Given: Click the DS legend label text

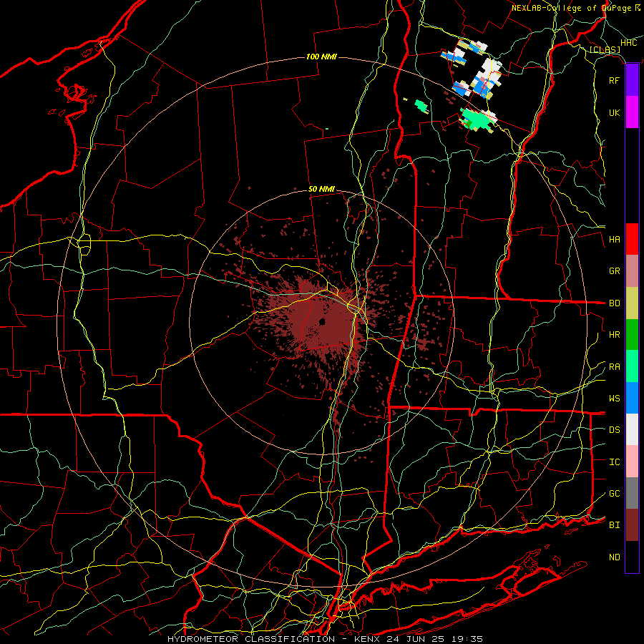Looking at the screenshot, I should [614, 430].
